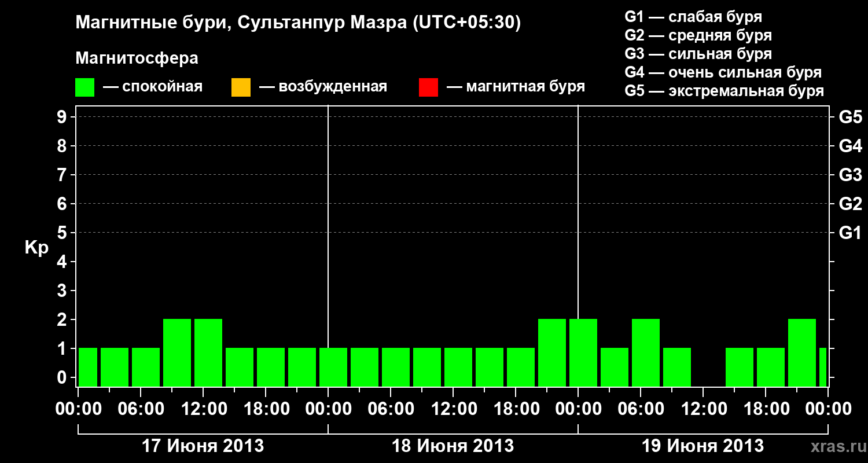
Task: Click the '— спокойная' legend label
Action: [x=153, y=87]
